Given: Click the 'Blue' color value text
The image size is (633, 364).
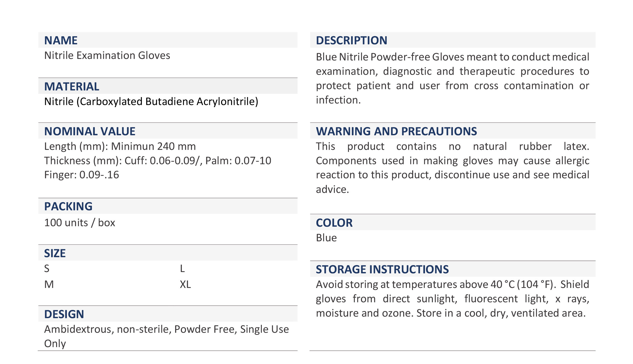Looking at the screenshot, I should [326, 238].
